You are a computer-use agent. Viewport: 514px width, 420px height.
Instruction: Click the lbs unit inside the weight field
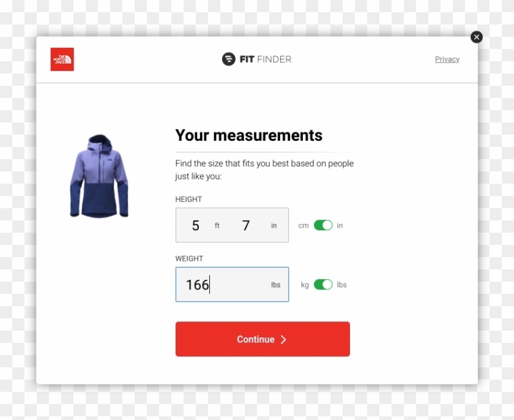coord(276,285)
